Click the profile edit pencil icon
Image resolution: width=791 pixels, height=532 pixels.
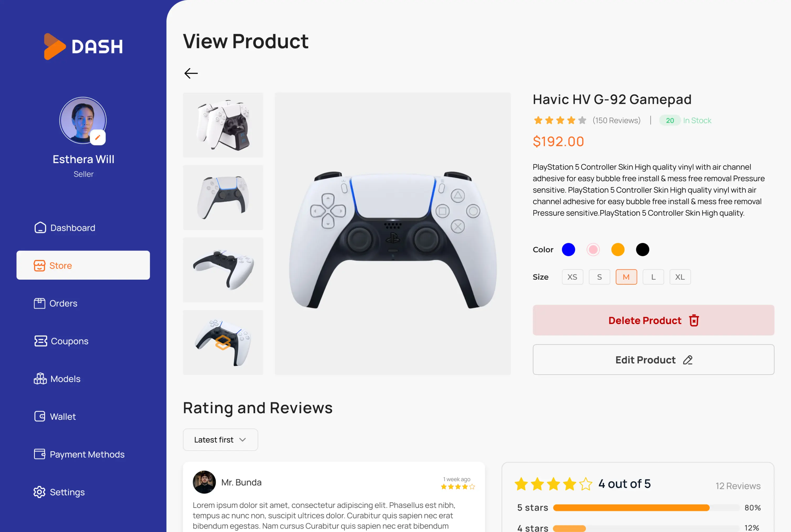click(x=98, y=137)
